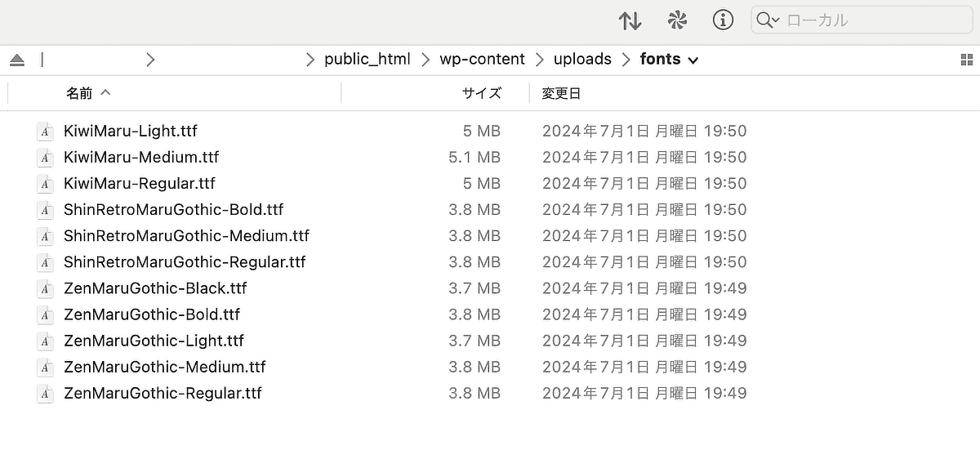Go to the uploads path segment
The image size is (980, 468).
click(x=582, y=59)
